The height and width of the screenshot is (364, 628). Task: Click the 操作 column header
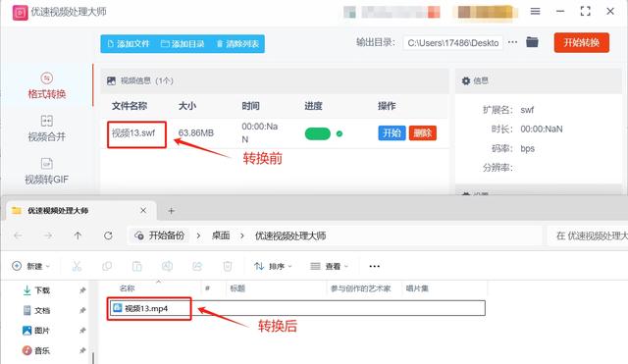pos(387,106)
